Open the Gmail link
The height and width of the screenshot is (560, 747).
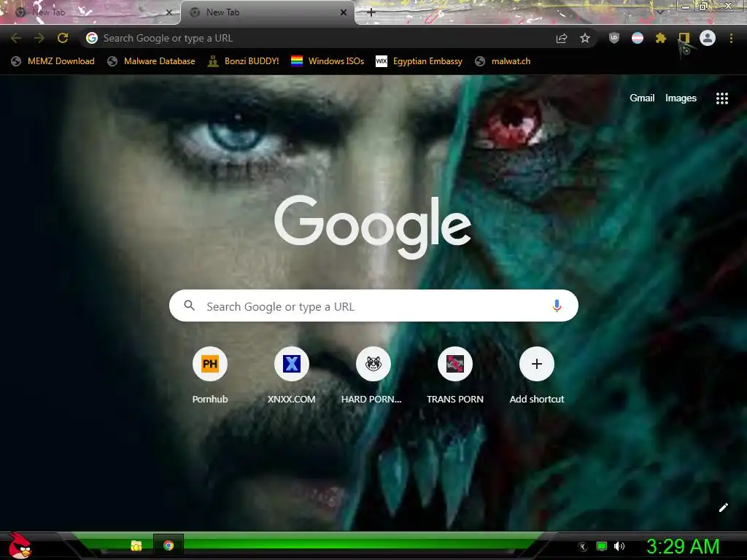pos(642,98)
